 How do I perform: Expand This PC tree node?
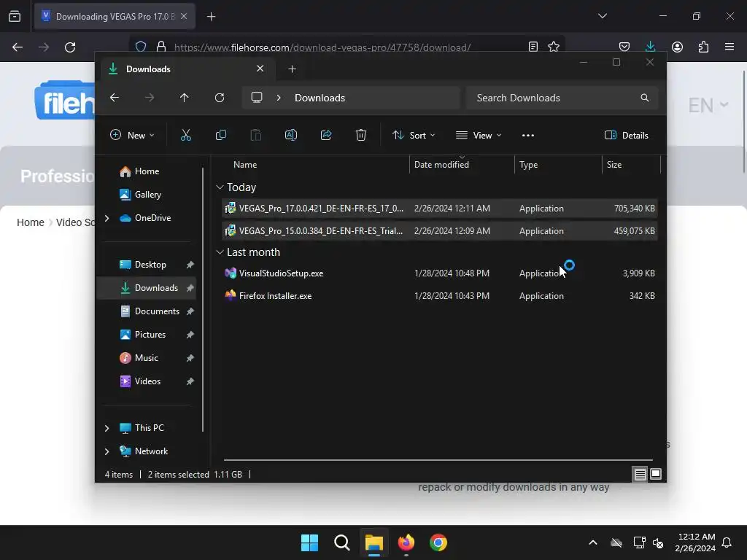(107, 428)
